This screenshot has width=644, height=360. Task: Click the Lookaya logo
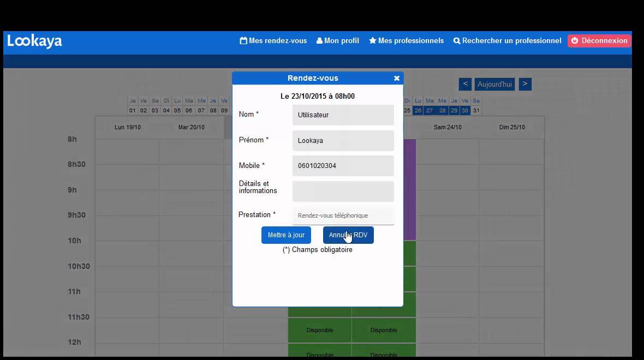click(34, 41)
